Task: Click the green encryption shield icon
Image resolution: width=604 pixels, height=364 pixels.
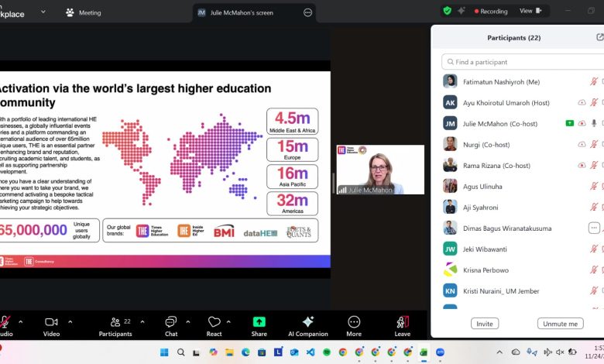Action: coord(447,11)
